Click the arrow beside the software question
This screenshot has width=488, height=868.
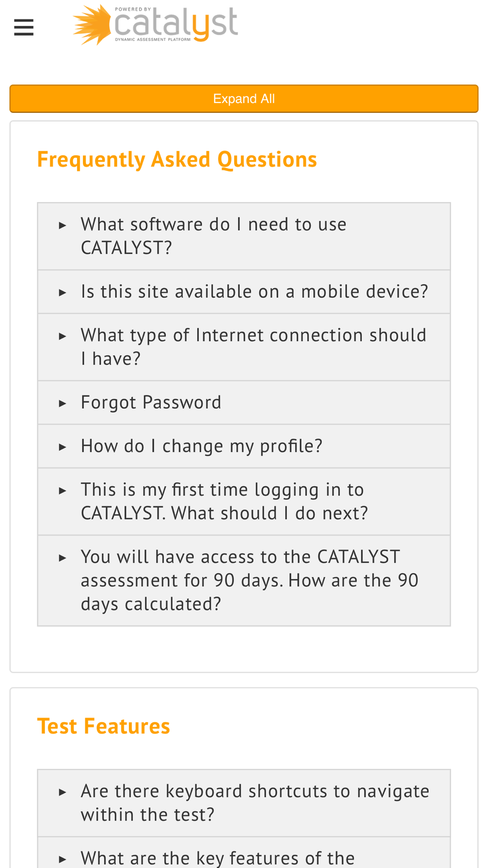point(62,225)
